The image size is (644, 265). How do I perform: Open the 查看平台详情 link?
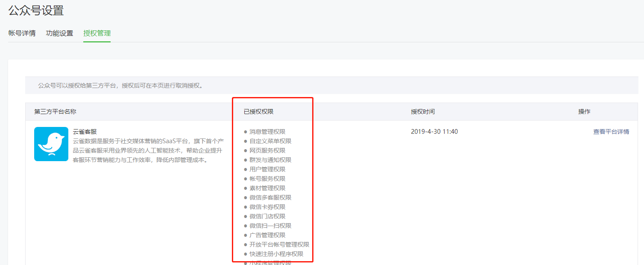611,132
